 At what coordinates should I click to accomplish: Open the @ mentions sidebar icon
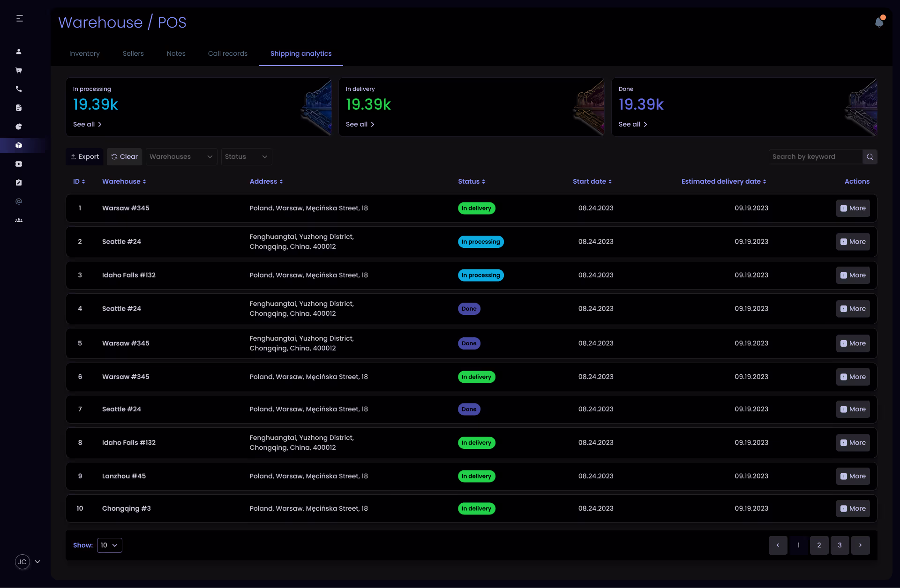click(19, 201)
